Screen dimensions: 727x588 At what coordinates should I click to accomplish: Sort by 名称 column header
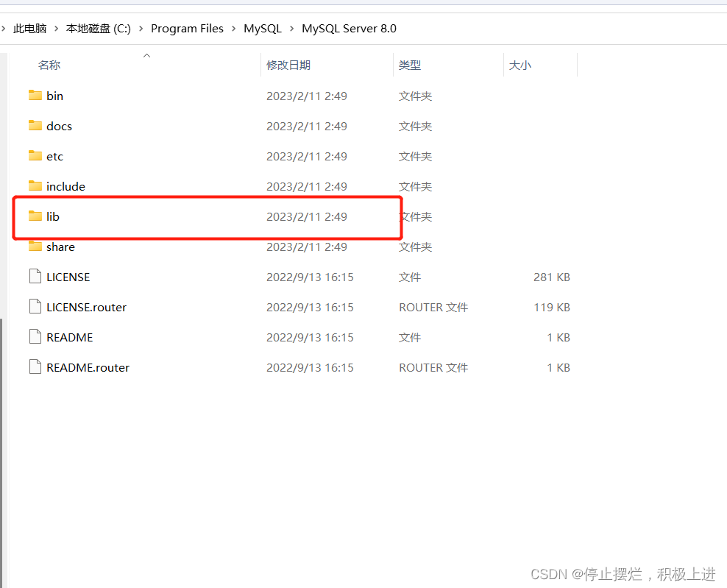tap(49, 65)
